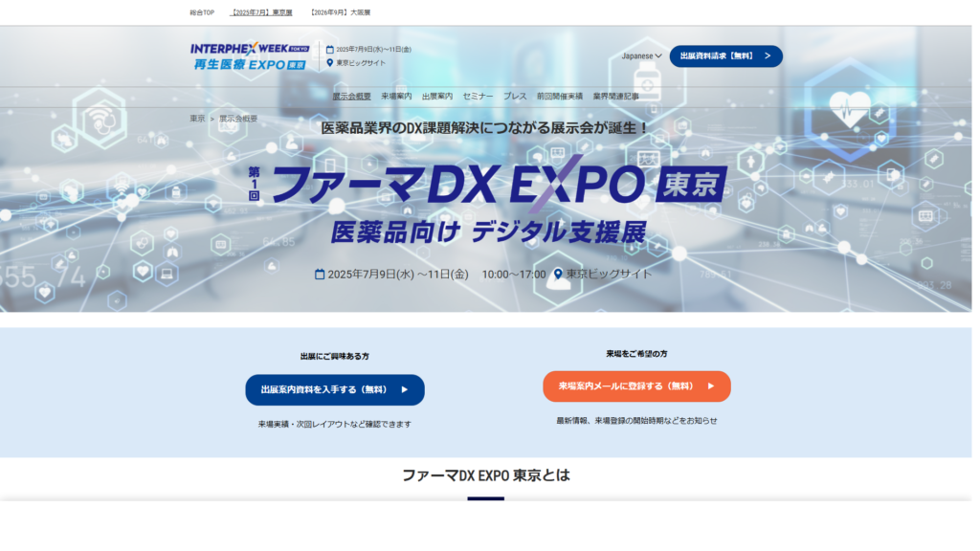Click the header venue text 東京ビッグサイト
The width and height of the screenshot is (980, 551).
click(361, 63)
